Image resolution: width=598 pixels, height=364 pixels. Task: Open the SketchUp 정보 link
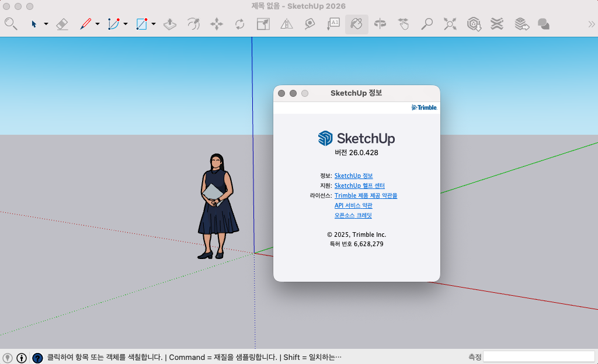[353, 176]
